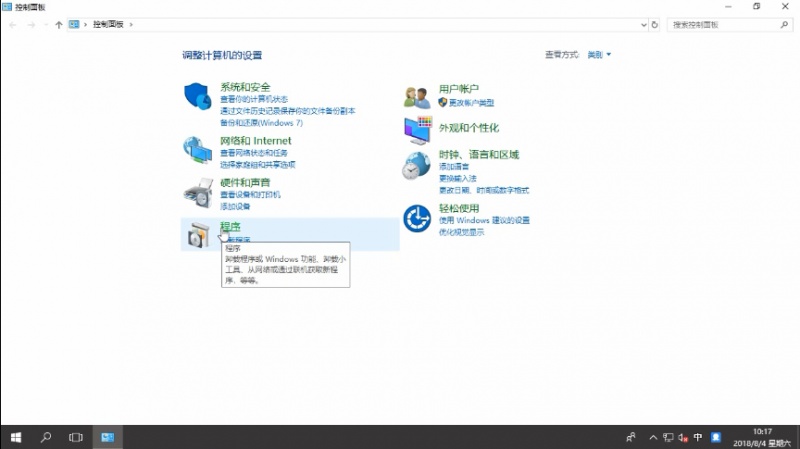Click 查看网络状态和任务 link

[x=254, y=153]
